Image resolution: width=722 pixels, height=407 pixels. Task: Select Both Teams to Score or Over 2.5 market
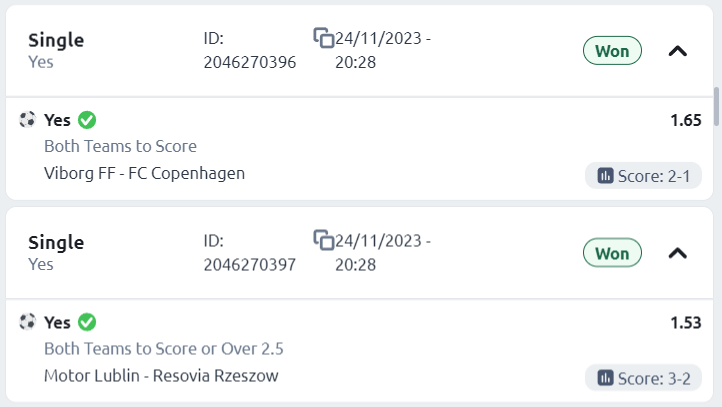click(163, 349)
